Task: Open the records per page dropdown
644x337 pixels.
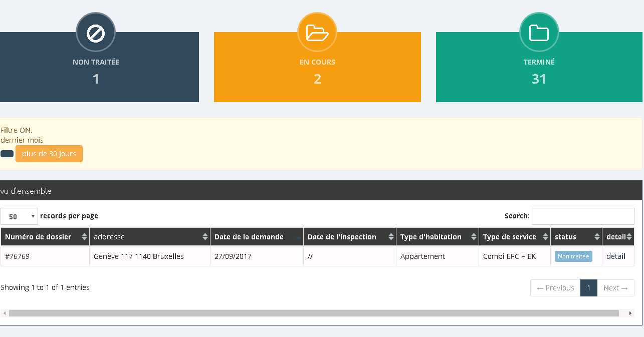Action: click(x=19, y=216)
